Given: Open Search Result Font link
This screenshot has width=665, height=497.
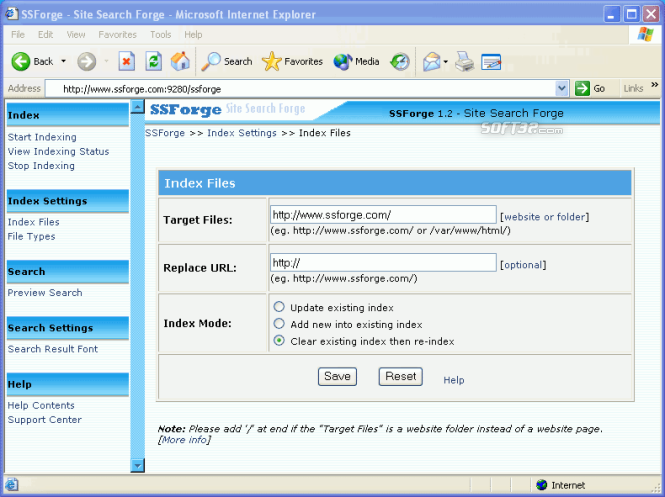Looking at the screenshot, I should 53,349.
